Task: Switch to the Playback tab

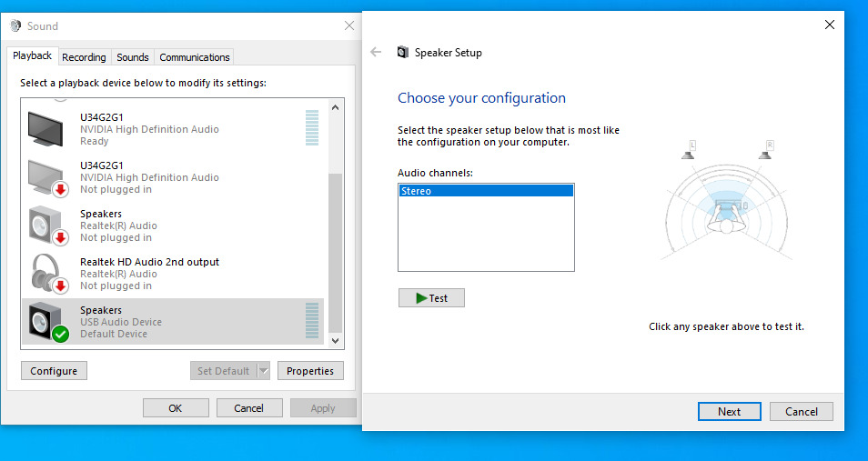Action: click(x=32, y=55)
